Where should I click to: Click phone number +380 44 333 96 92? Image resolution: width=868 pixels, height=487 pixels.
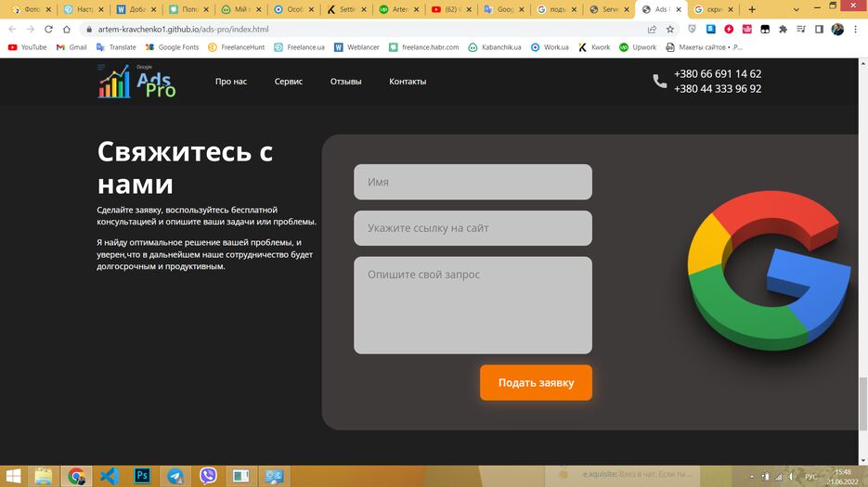[x=718, y=88]
